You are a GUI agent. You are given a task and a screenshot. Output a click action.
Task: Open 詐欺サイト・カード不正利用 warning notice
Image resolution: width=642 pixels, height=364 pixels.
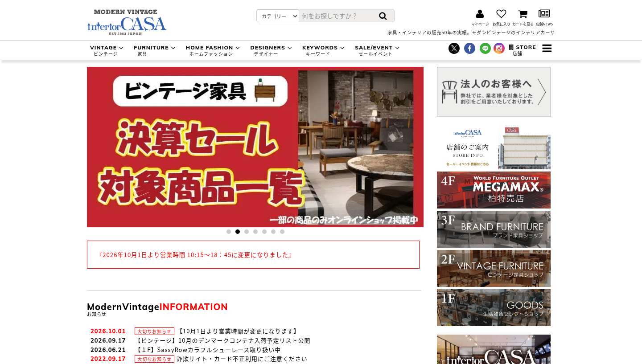(242, 359)
